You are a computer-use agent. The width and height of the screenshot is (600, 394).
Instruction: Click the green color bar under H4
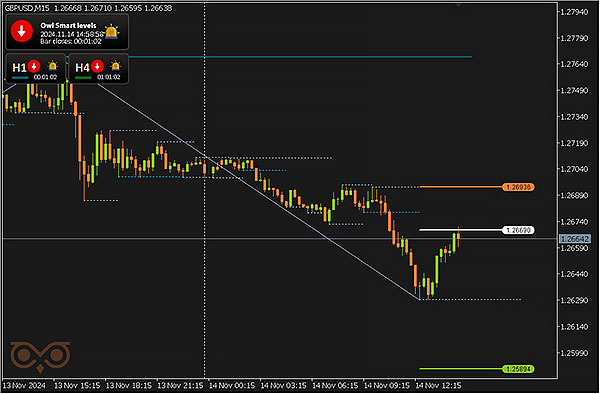pyautogui.click(x=83, y=78)
